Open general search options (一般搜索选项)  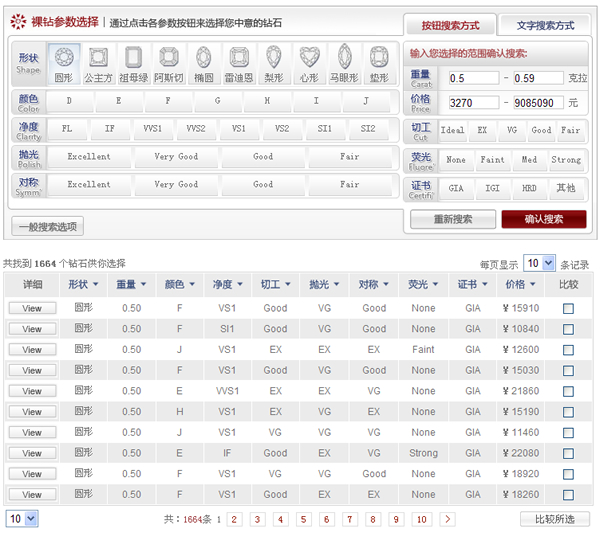[48, 227]
